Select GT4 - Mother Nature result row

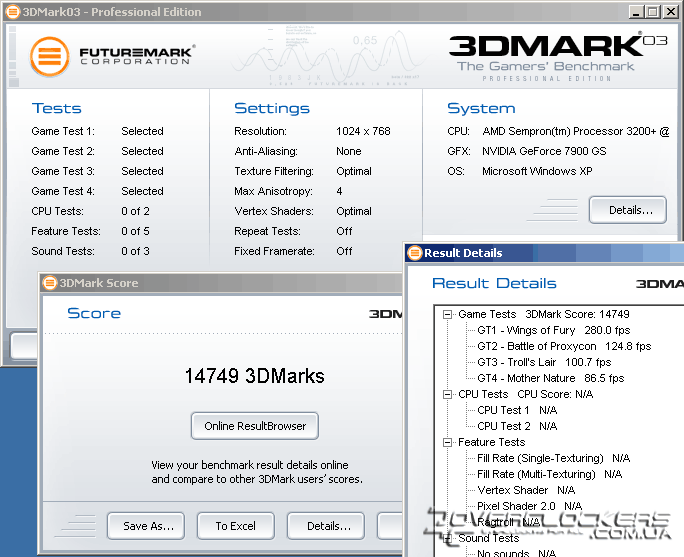(x=551, y=378)
